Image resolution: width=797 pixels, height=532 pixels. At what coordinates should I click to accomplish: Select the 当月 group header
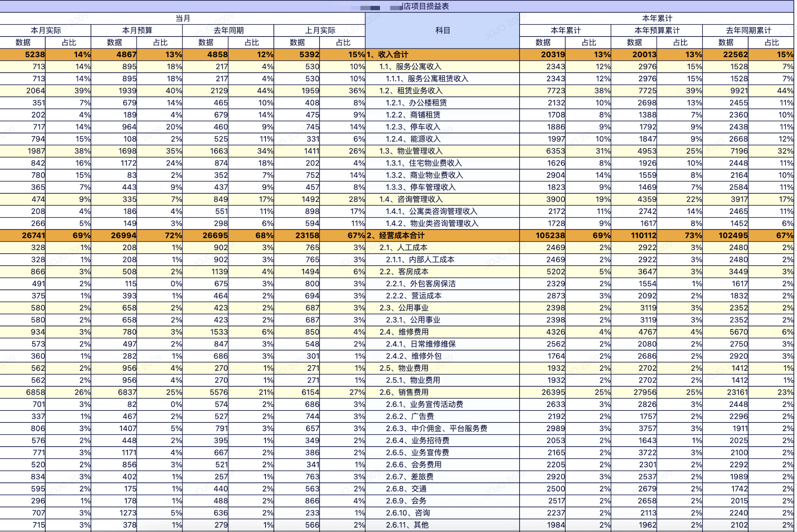[183, 18]
